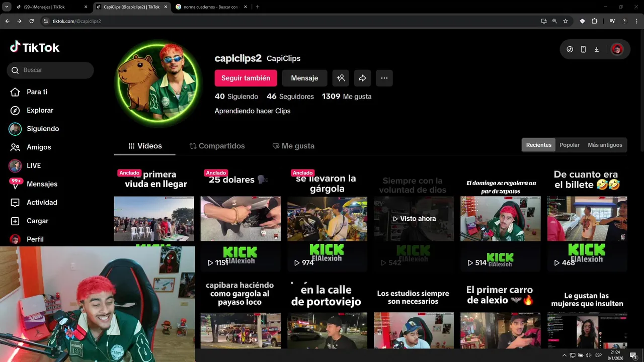
Task: Click the Buscar search field
Action: pos(50,70)
